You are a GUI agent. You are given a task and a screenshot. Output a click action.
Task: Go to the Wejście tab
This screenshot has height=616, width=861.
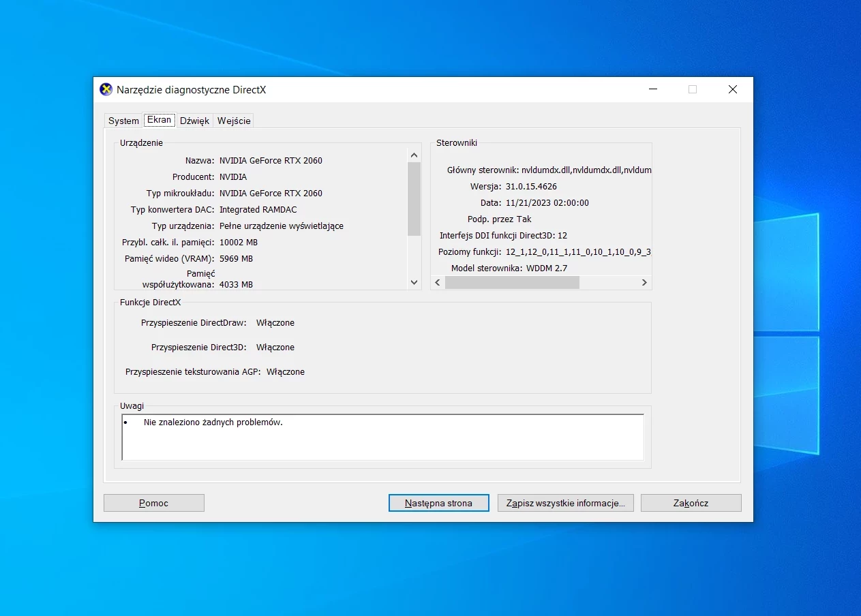[234, 121]
